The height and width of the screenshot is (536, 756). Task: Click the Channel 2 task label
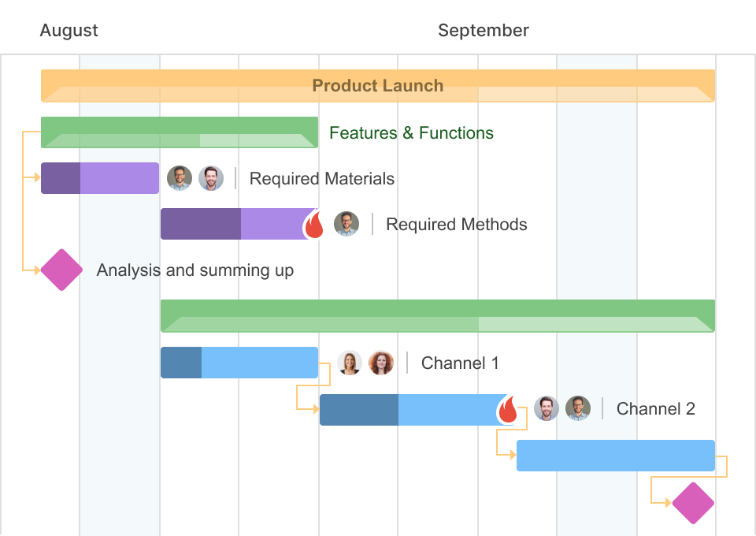(656, 408)
